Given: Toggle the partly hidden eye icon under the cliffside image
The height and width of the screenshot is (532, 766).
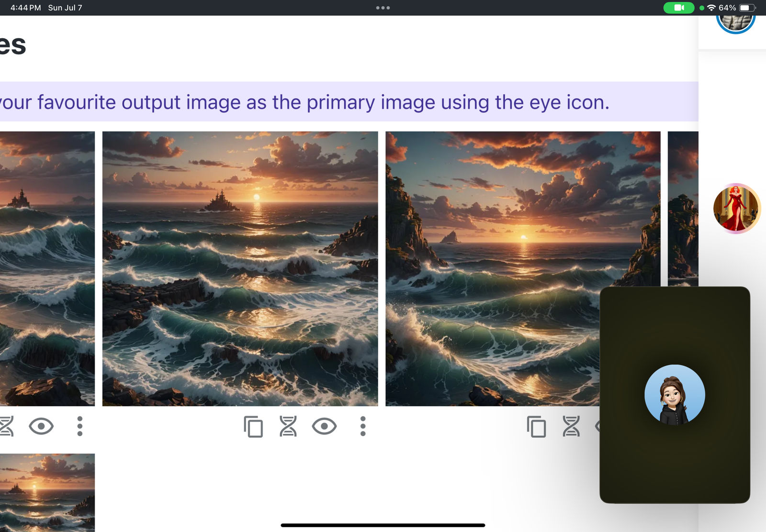Looking at the screenshot, I should coord(597,426).
